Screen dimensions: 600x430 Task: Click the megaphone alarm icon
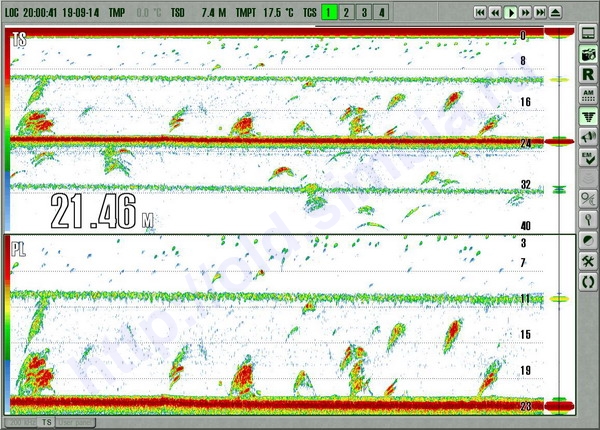588,138
